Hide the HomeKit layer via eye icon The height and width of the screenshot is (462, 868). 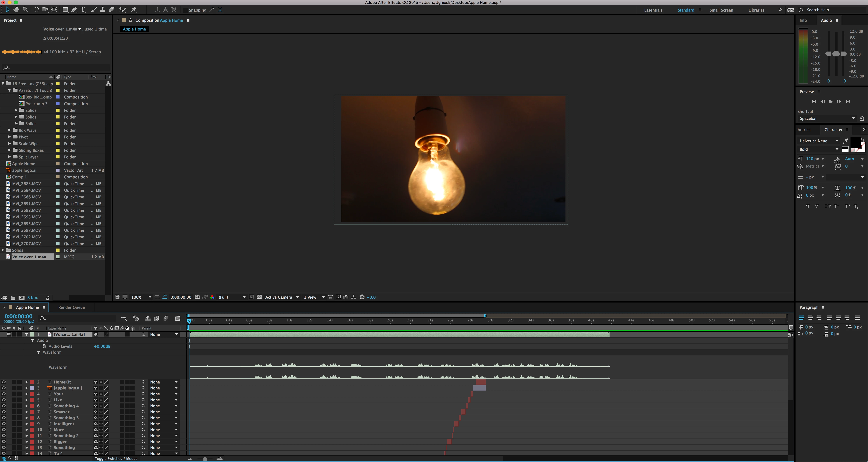4,382
